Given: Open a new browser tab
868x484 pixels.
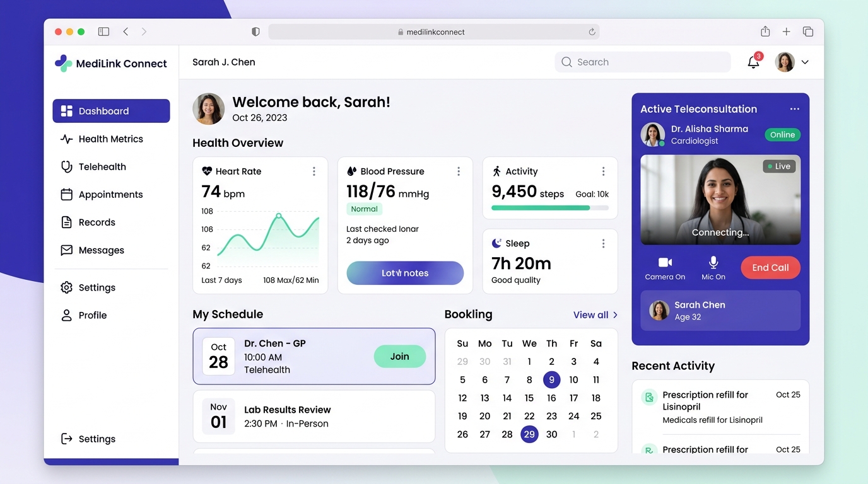Looking at the screenshot, I should pos(786,32).
